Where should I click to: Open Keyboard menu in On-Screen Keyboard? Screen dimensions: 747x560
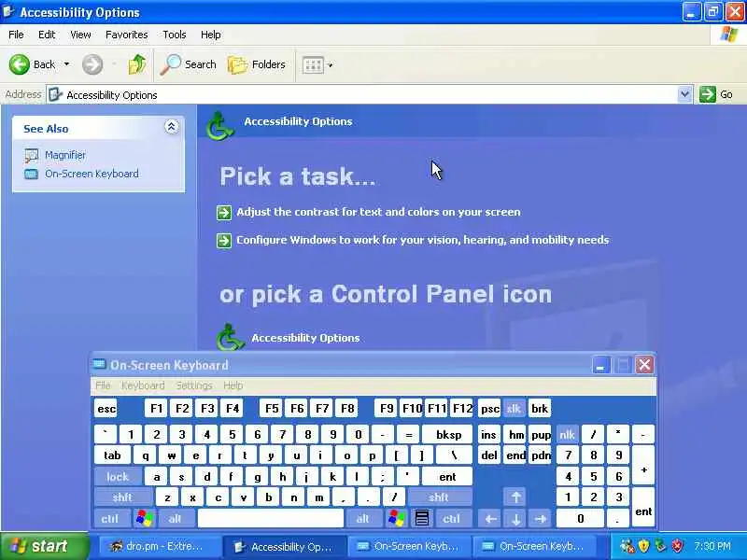click(143, 385)
